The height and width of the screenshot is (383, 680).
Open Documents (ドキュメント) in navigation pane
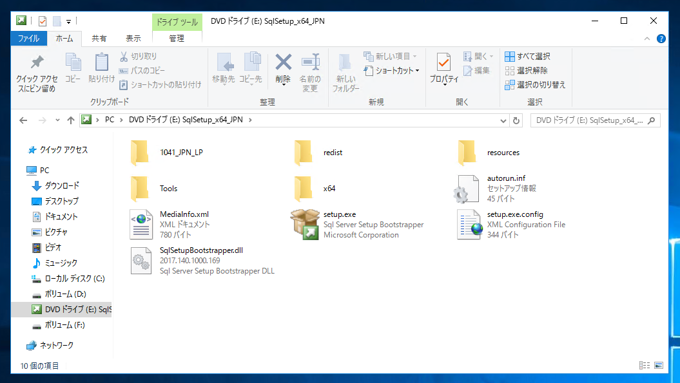[x=55, y=216]
